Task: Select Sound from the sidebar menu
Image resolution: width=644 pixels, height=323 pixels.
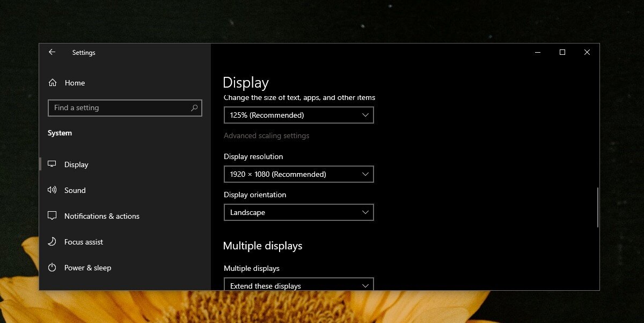Action: [75, 190]
